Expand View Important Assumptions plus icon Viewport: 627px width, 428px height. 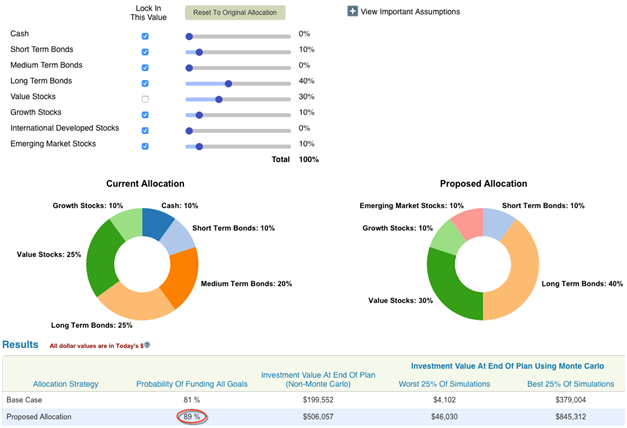pos(352,12)
